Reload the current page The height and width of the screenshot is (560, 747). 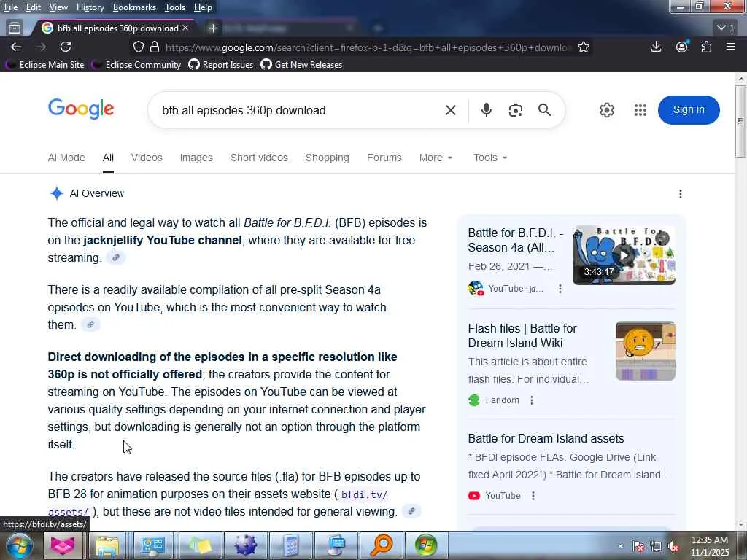point(66,47)
